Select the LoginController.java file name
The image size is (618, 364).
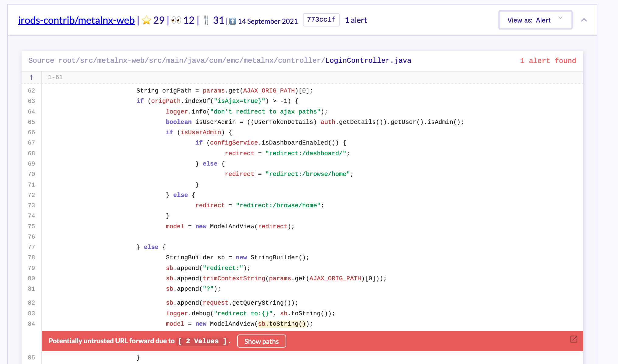(x=368, y=60)
